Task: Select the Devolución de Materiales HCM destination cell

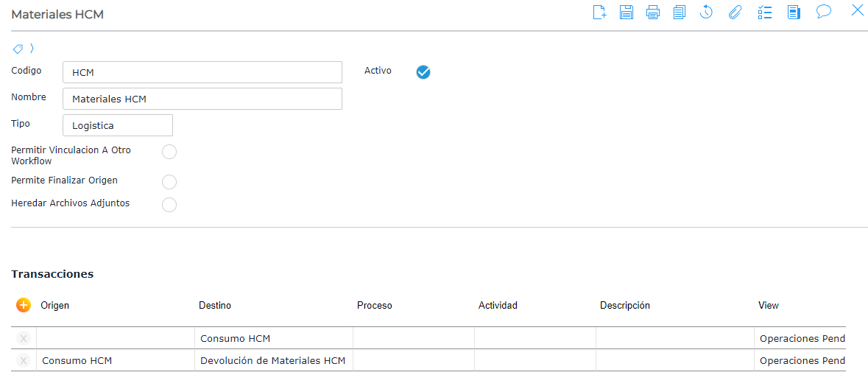Action: (x=274, y=361)
